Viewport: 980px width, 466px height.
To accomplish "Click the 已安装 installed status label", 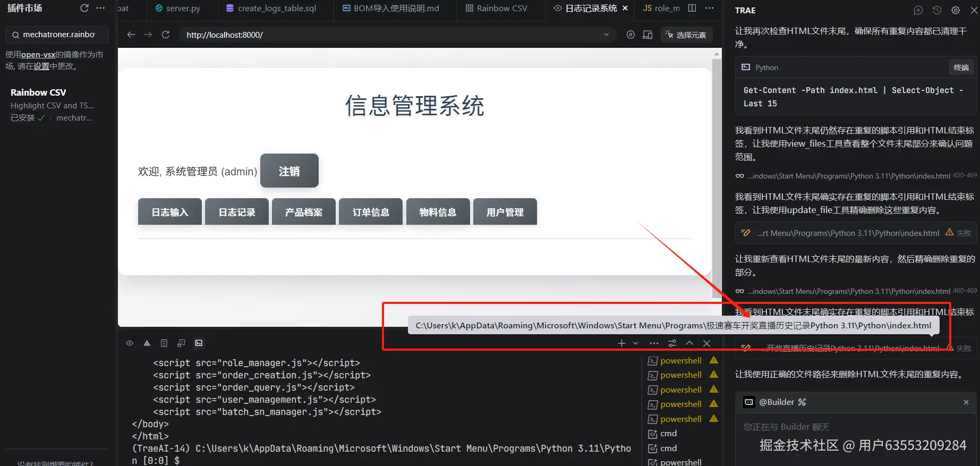I will (x=23, y=117).
